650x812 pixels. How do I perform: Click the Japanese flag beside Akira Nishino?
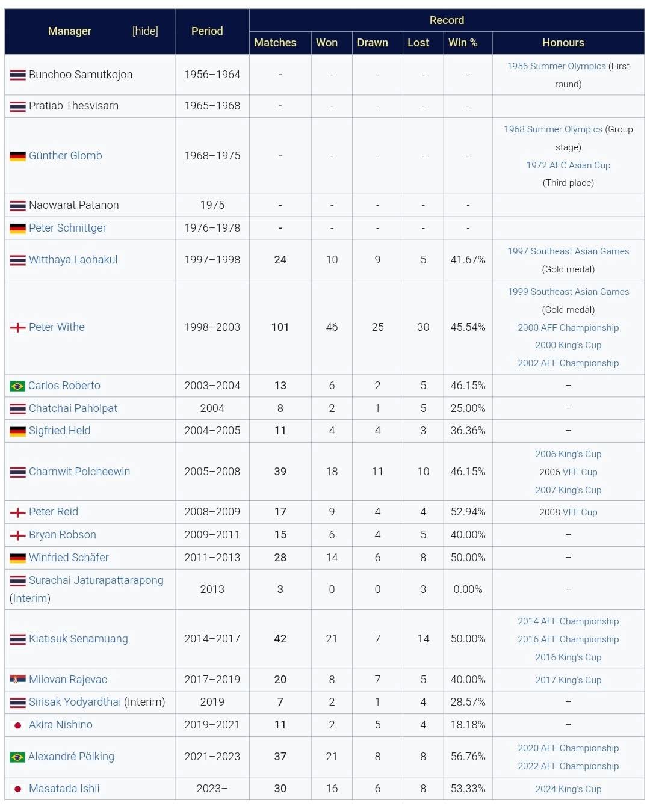point(17,725)
